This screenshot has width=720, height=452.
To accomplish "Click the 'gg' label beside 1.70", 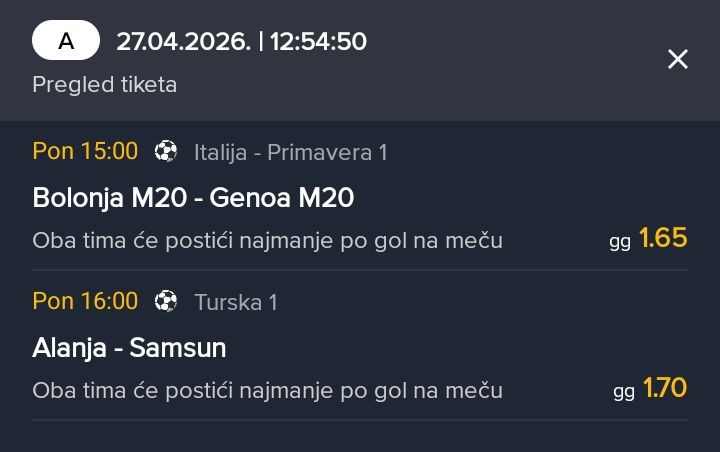I will (x=624, y=391).
